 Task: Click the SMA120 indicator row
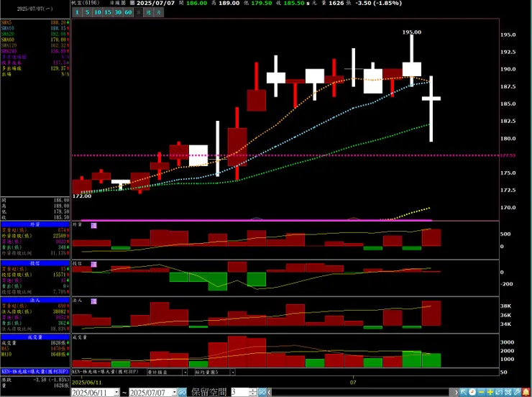coord(35,45)
